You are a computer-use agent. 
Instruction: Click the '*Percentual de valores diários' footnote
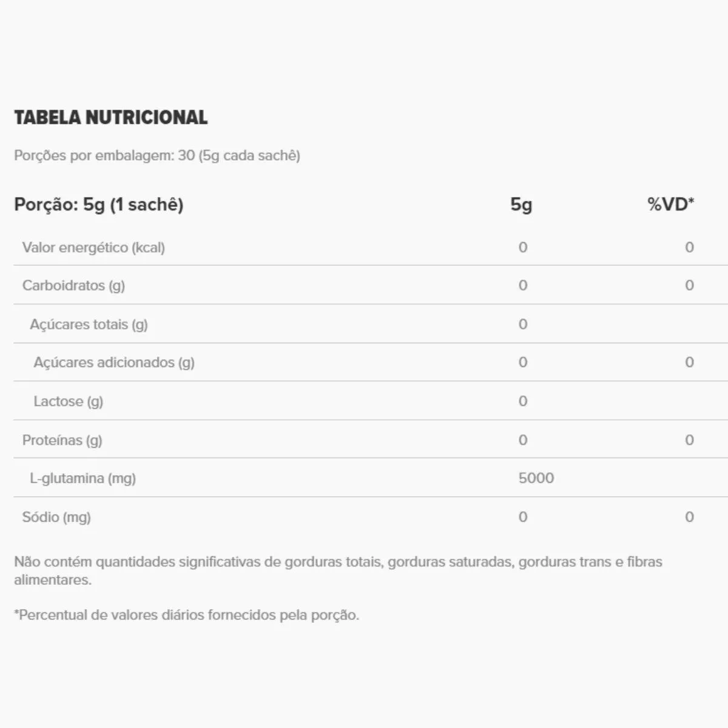pos(187,615)
